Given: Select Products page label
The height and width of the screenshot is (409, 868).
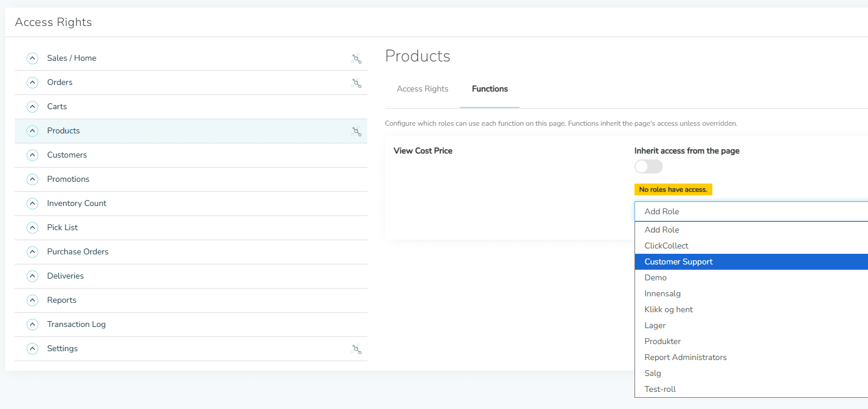Looking at the screenshot, I should point(64,131).
